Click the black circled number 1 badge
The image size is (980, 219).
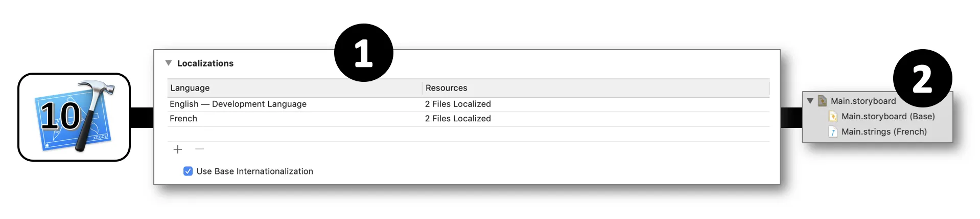click(x=363, y=53)
